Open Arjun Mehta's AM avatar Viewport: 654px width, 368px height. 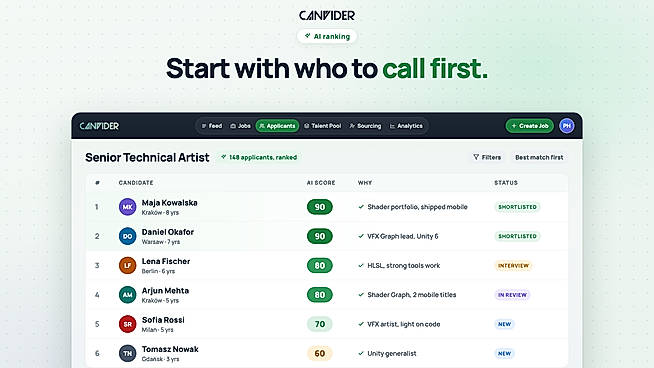(127, 295)
